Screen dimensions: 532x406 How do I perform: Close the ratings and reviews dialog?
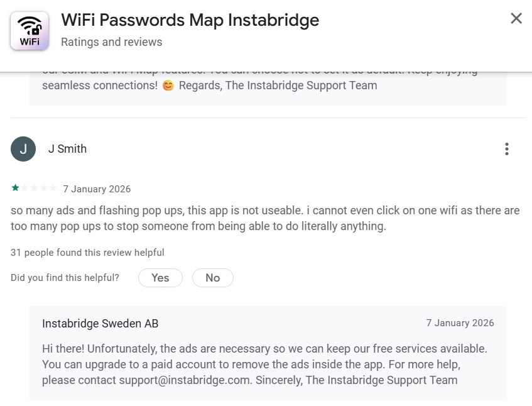(x=516, y=18)
